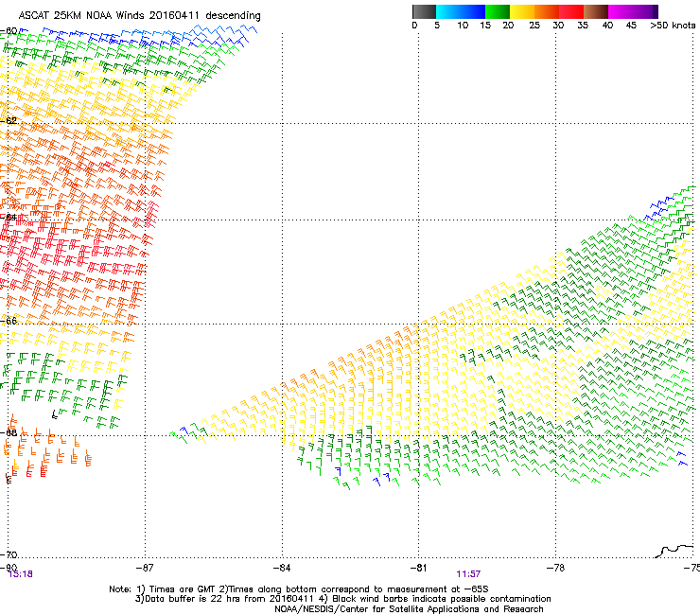The height and width of the screenshot is (615, 700).
Task: Click the yellow 20-25 knots color segment
Action: (522, 11)
